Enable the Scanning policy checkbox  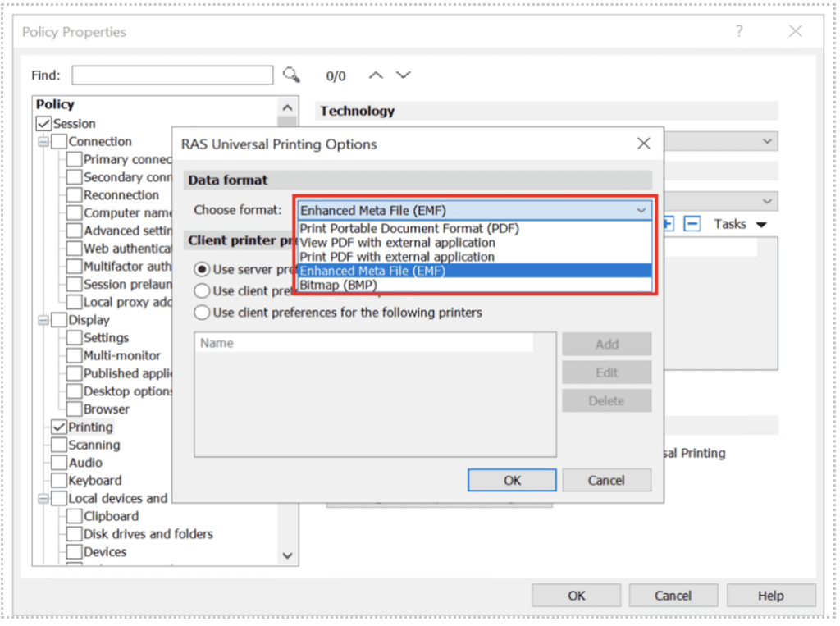[59, 445]
